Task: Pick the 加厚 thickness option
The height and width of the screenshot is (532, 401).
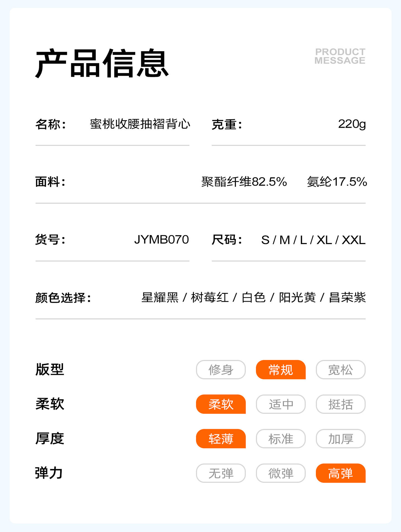Action: (341, 439)
